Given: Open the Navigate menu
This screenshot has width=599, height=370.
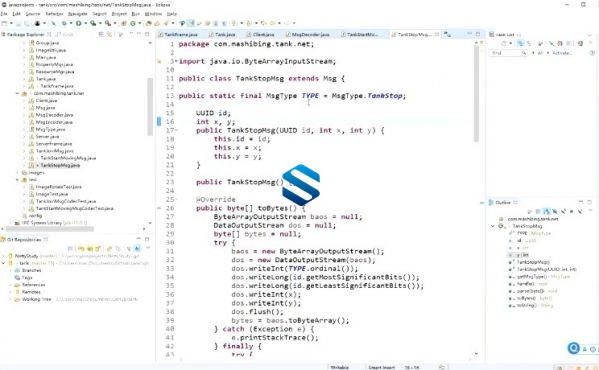Looking at the screenshot, I should 78,14.
